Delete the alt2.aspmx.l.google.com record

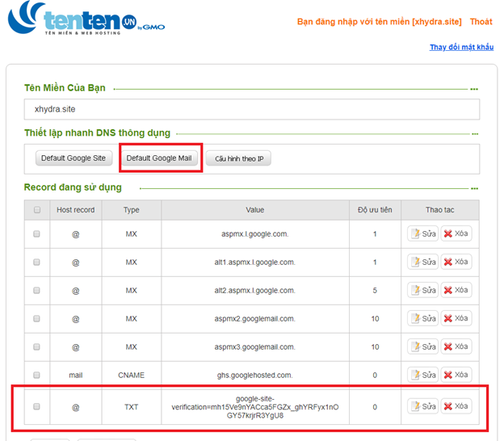click(456, 290)
